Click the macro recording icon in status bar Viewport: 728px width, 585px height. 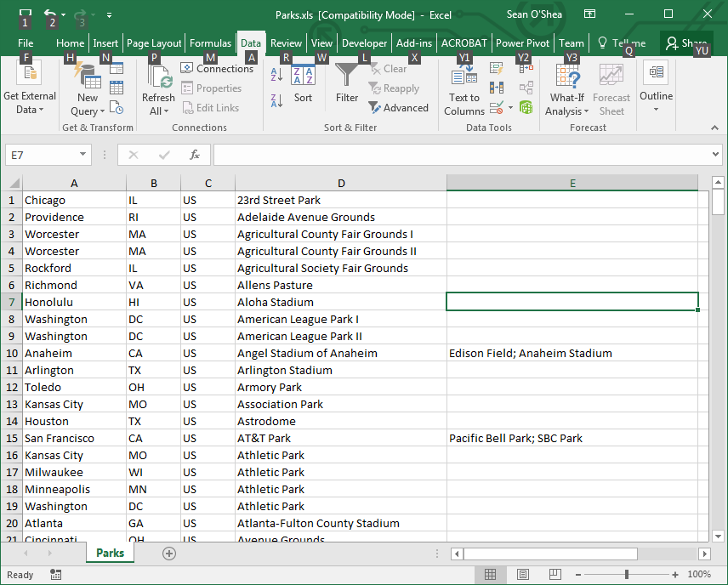[56, 575]
